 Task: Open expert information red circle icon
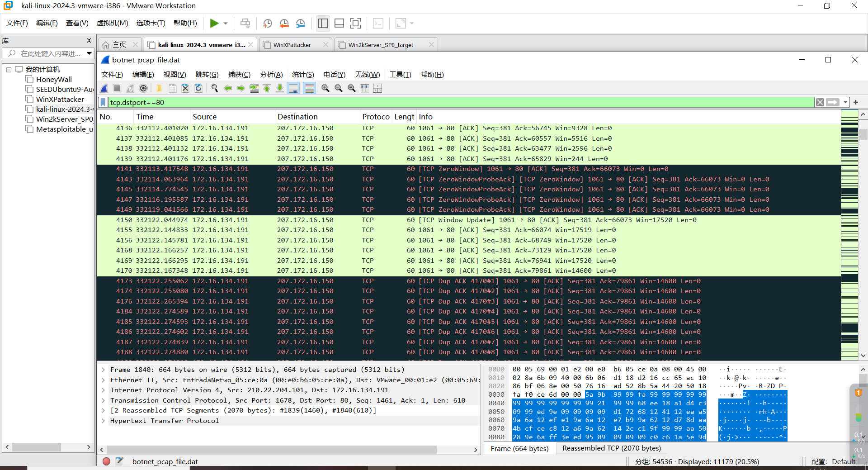[x=106, y=461]
